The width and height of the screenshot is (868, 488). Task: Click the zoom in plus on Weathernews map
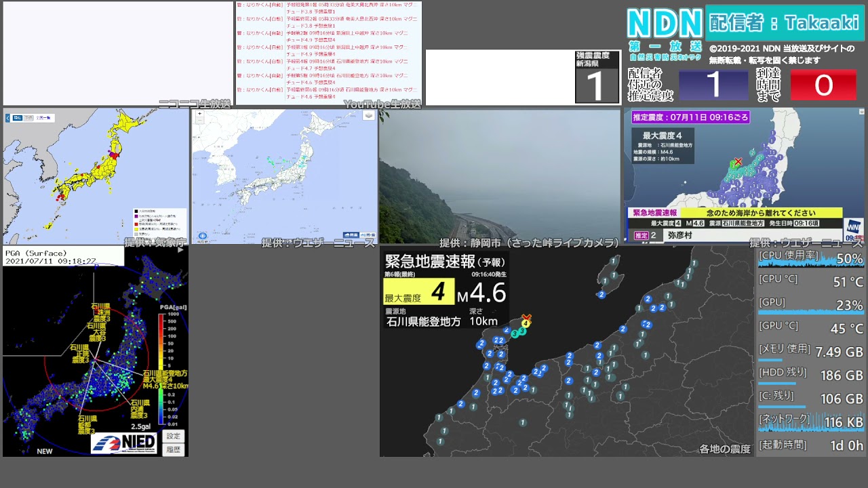click(199, 115)
